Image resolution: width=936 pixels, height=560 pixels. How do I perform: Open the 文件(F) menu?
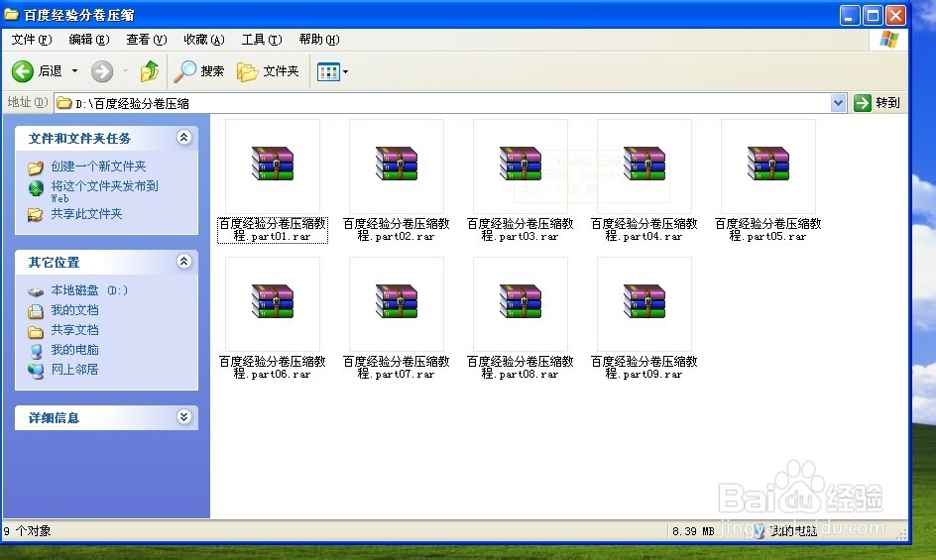[32, 40]
